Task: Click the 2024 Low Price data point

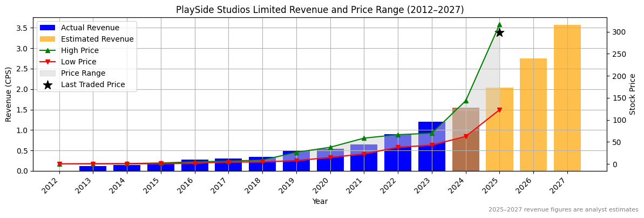Action: pyautogui.click(x=466, y=136)
